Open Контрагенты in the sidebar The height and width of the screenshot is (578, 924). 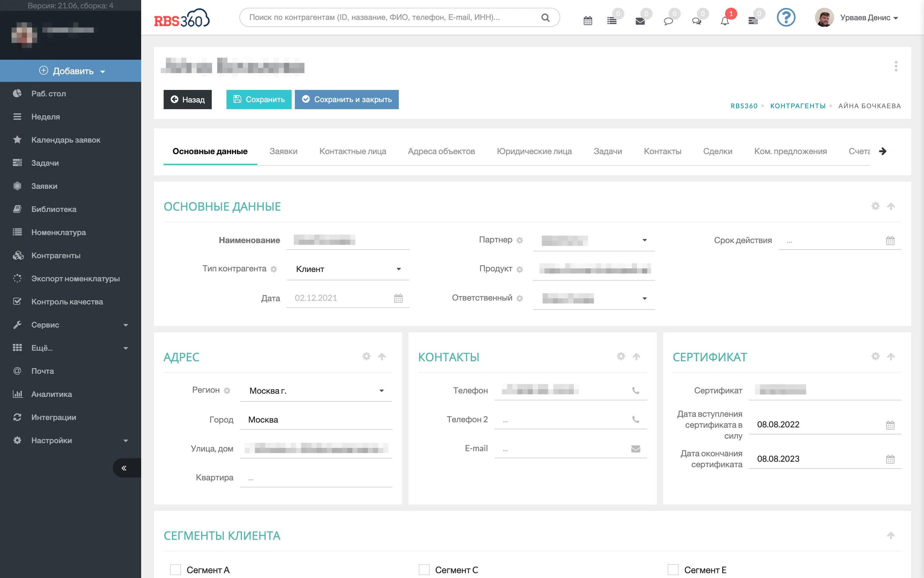pyautogui.click(x=71, y=255)
